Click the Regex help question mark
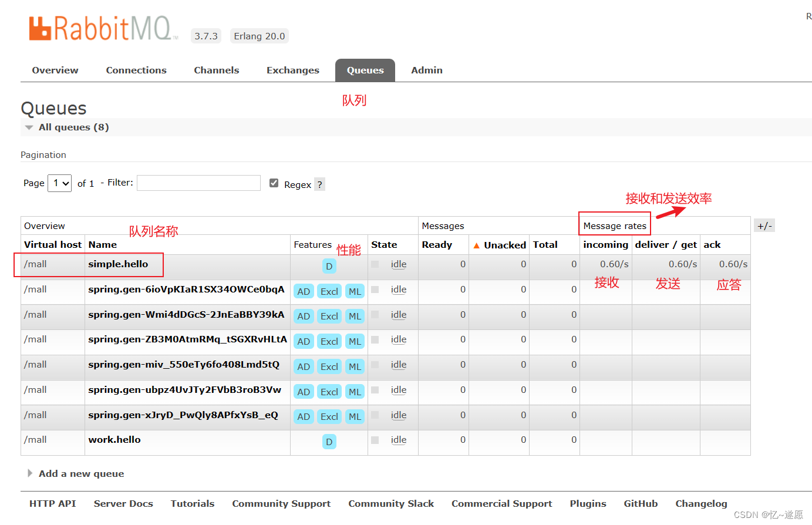The width and height of the screenshot is (812, 525). tap(319, 184)
